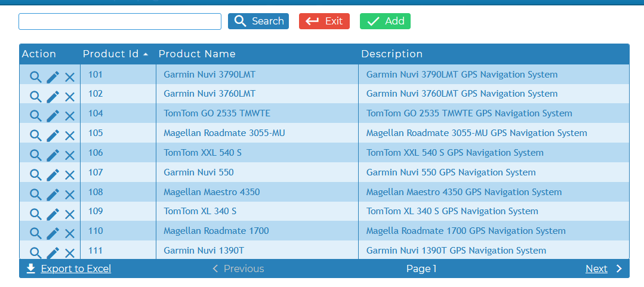This screenshot has width=644, height=287.
Task: Focus the search text field
Action: tap(120, 21)
